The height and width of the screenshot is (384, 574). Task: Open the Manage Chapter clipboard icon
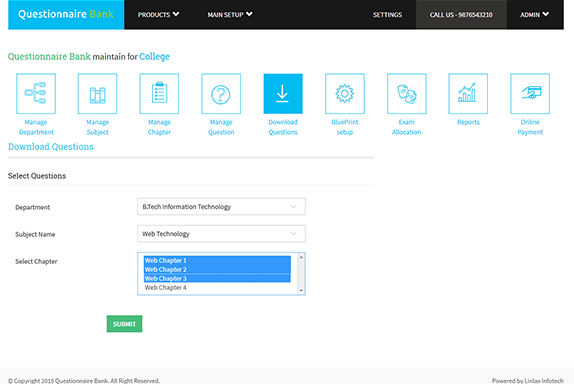[x=159, y=94]
